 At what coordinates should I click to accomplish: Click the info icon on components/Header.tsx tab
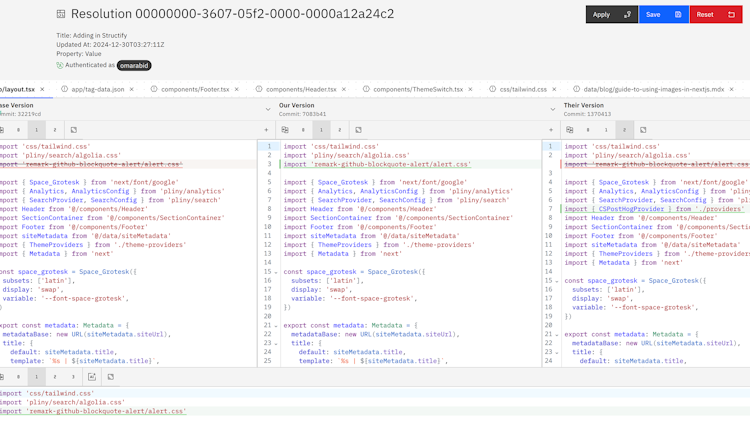click(259, 89)
